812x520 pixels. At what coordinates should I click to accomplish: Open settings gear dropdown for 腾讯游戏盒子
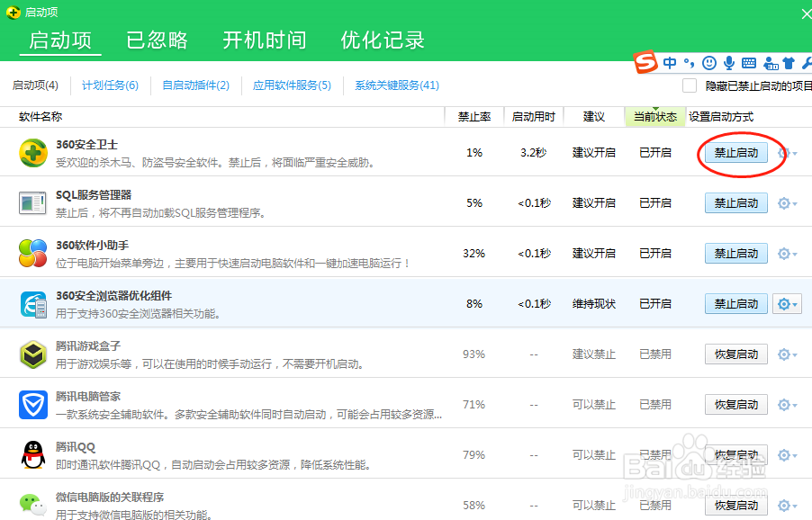tap(787, 354)
